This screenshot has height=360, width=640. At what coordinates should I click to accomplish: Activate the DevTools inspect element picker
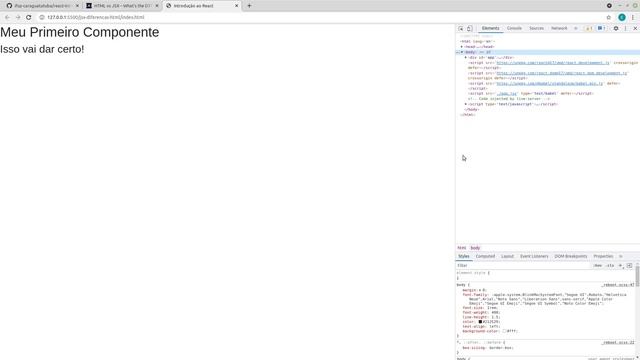pos(460,29)
